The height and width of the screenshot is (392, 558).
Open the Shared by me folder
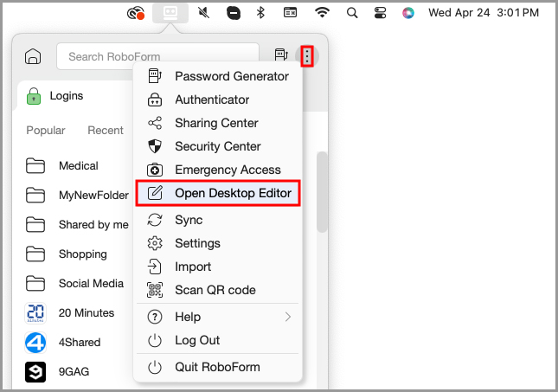pyautogui.click(x=78, y=225)
